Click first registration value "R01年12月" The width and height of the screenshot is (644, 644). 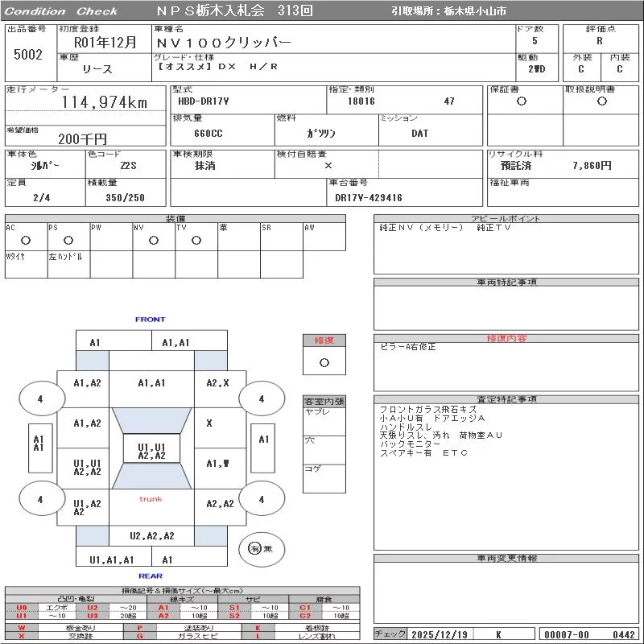pos(105,43)
